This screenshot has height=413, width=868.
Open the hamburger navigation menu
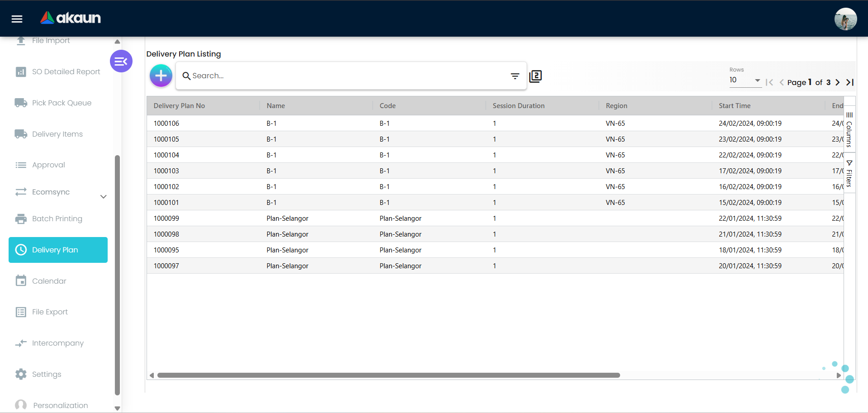point(17,19)
